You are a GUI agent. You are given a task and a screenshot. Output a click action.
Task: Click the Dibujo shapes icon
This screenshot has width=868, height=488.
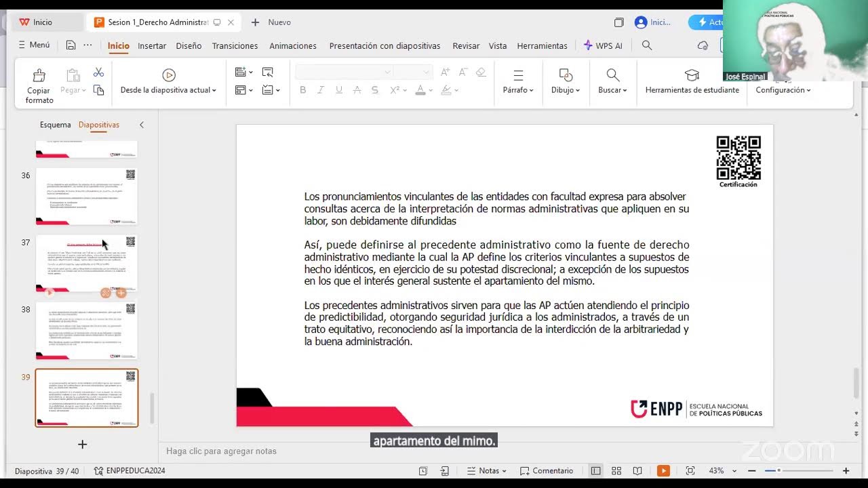pyautogui.click(x=566, y=75)
